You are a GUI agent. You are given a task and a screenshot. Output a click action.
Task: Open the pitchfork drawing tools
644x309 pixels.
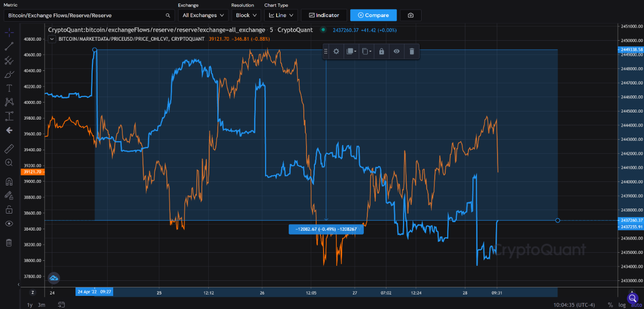tap(9, 60)
